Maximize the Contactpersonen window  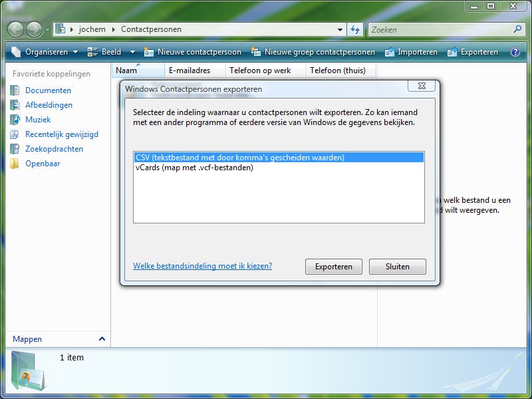(491, 6)
